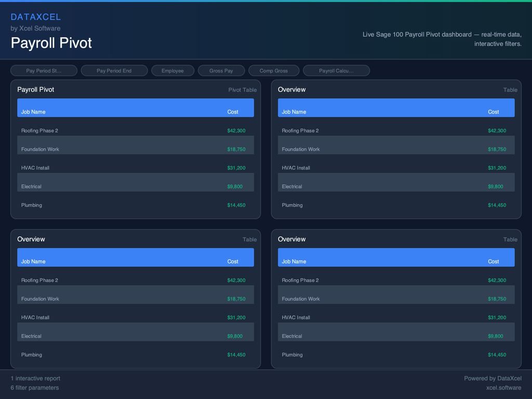
Task: Click the 1 interactive report footer text
Action: tap(35, 378)
